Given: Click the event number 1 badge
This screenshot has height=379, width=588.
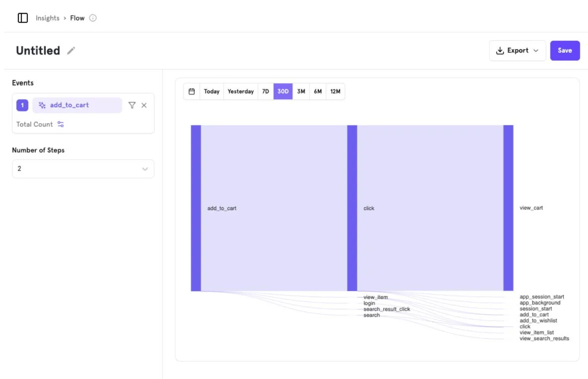Looking at the screenshot, I should click(x=22, y=105).
